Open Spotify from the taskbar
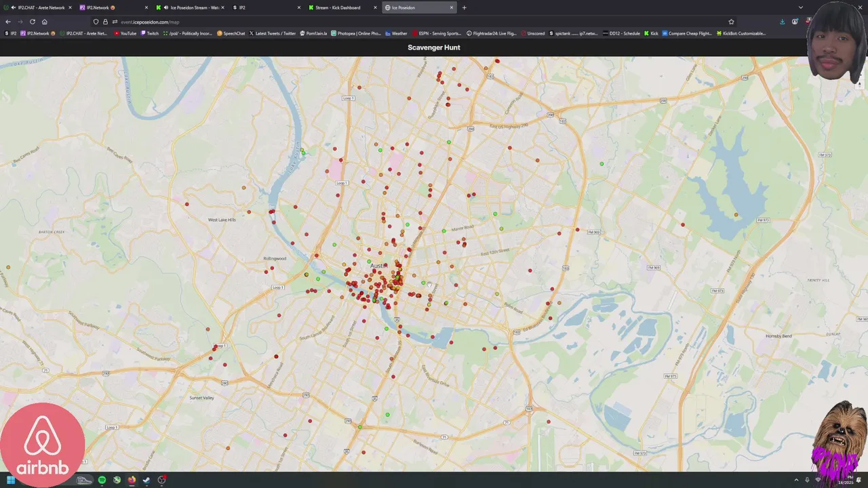This screenshot has height=488, width=868. 102,480
